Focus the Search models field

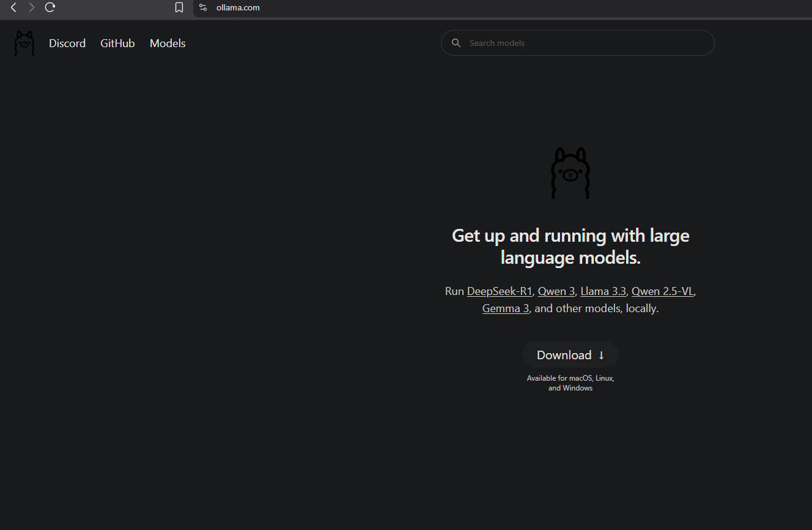(578, 43)
